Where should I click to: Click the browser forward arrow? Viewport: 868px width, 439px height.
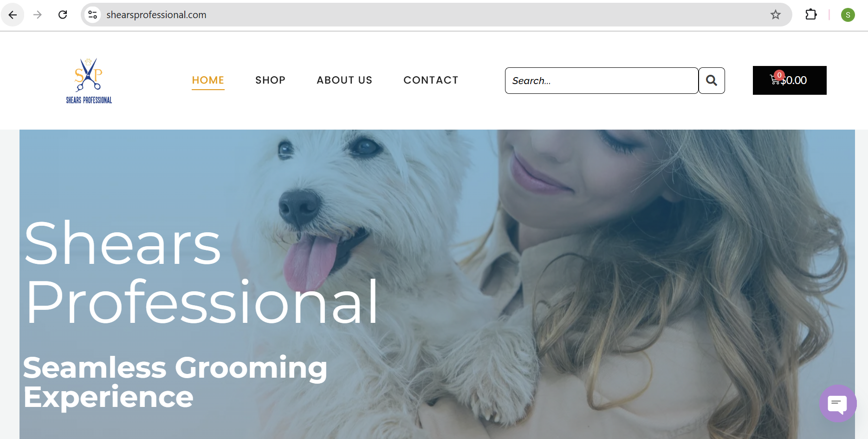pyautogui.click(x=38, y=15)
